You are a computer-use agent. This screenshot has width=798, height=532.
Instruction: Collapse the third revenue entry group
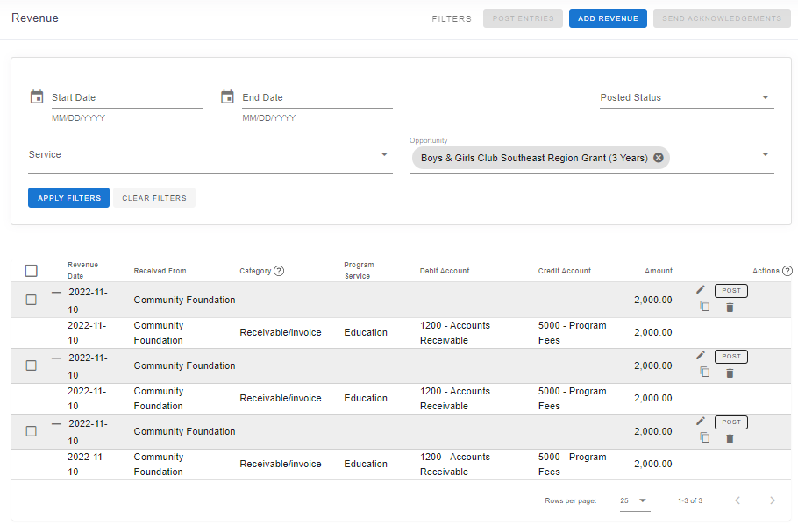[x=56, y=423]
